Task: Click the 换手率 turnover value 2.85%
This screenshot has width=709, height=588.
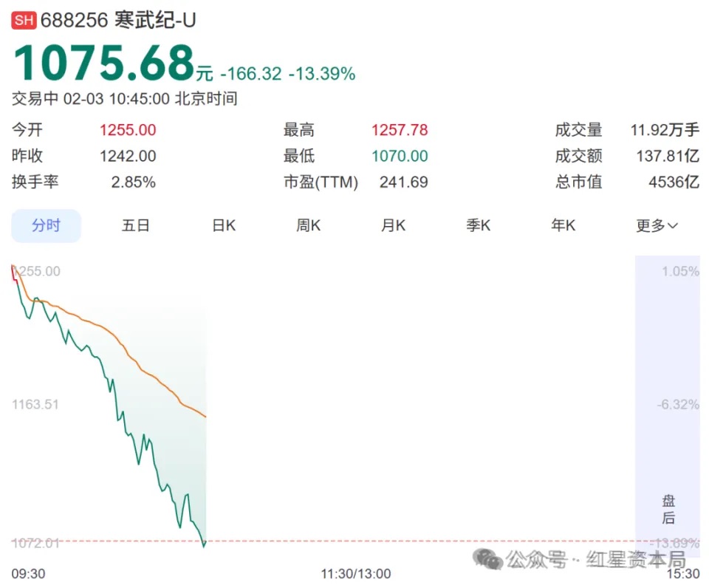Action: point(133,182)
